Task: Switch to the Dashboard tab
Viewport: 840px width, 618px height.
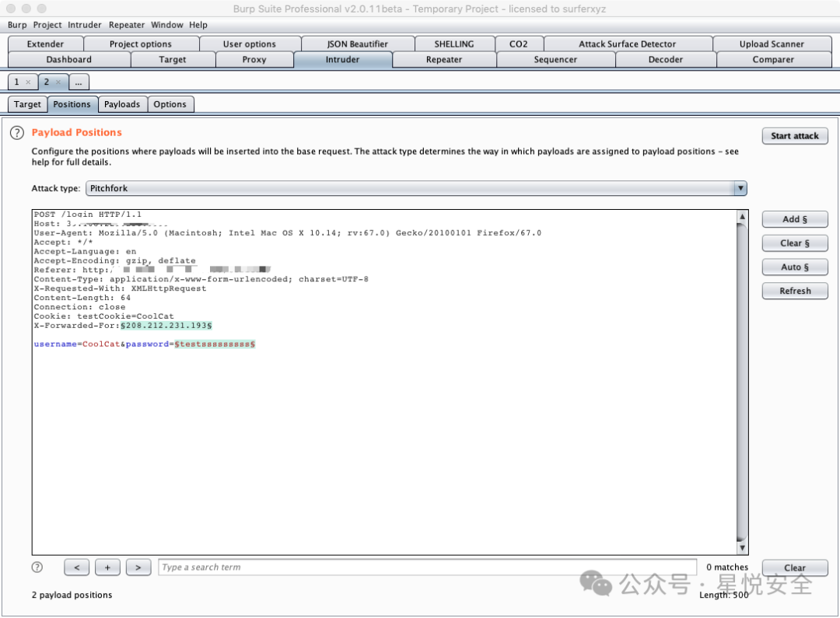Action: (69, 59)
